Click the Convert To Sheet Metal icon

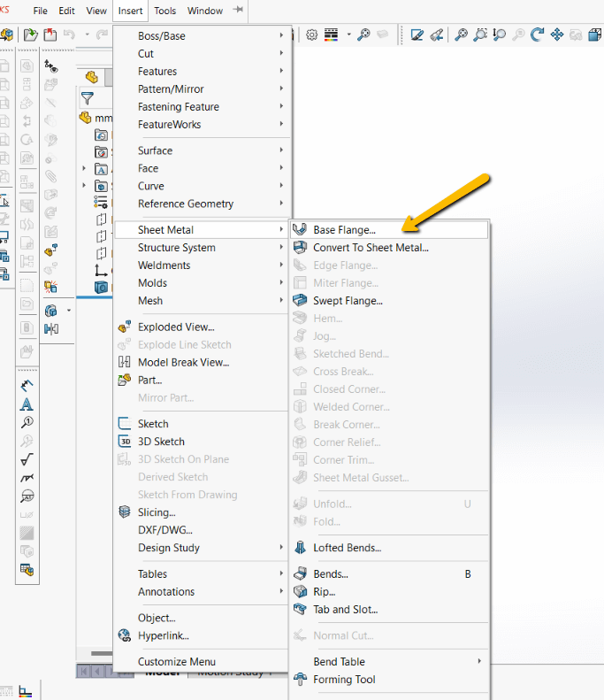tap(300, 247)
